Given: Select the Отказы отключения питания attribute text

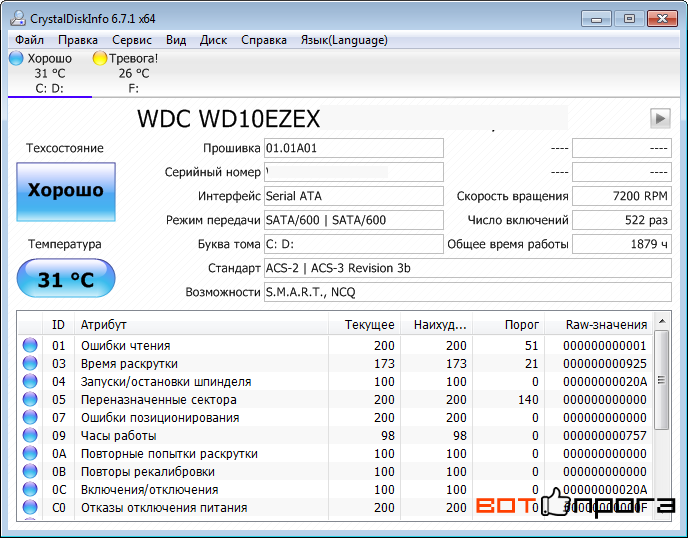Looking at the screenshot, I should tap(164, 508).
